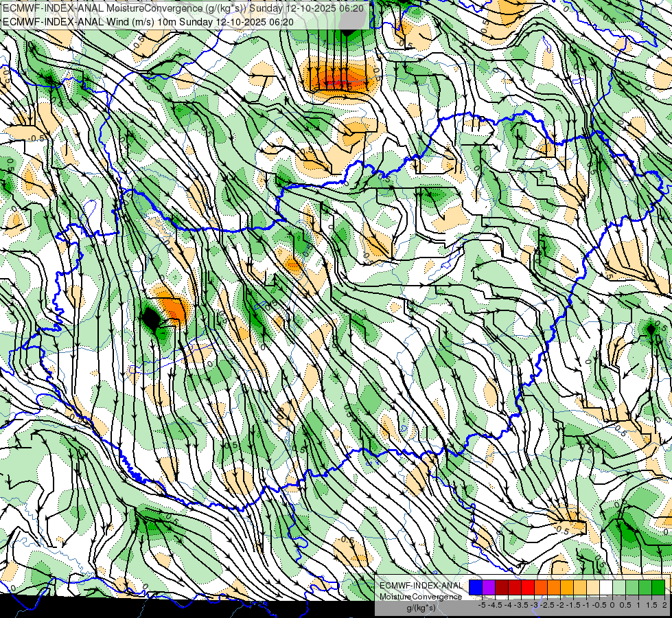This screenshot has height=618, width=672.
Task: Click the legend unit g/(kg*s)
Action: [421, 608]
